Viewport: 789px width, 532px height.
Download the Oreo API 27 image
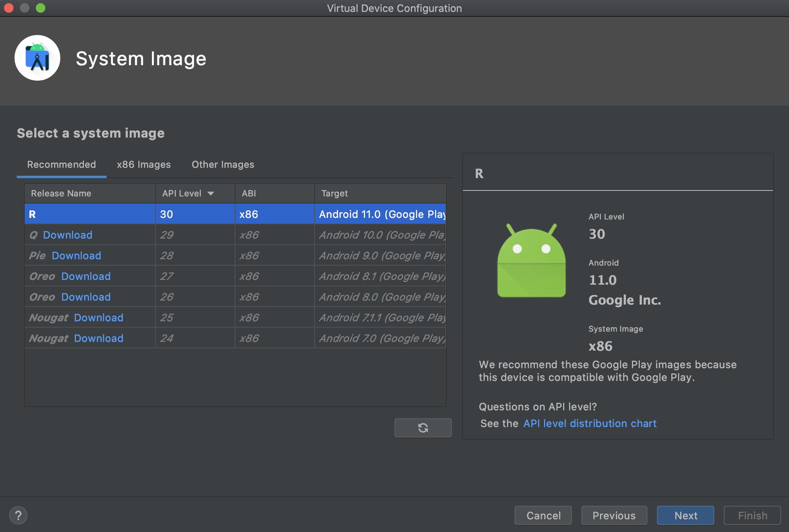point(86,276)
